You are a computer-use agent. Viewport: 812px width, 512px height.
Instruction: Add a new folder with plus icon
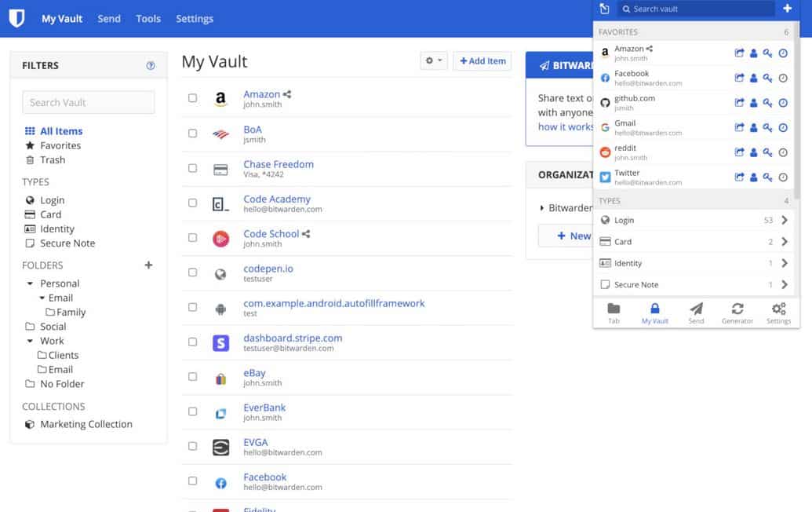(148, 265)
